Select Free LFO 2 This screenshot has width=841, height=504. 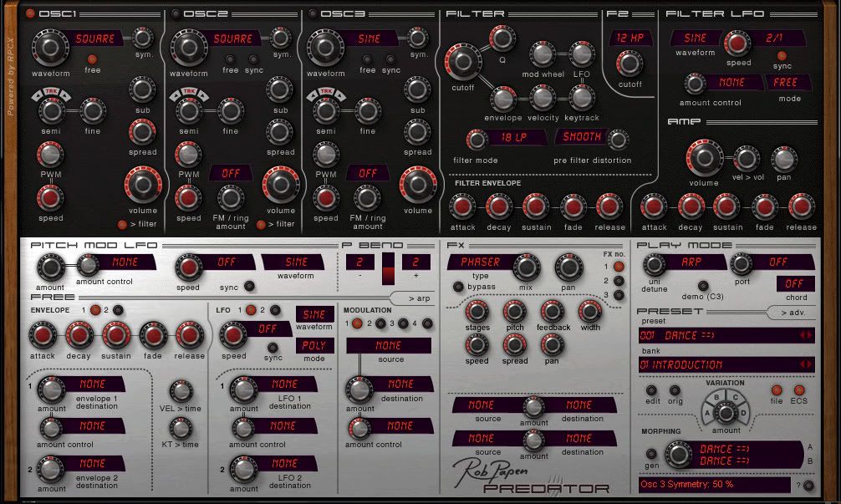click(x=274, y=310)
